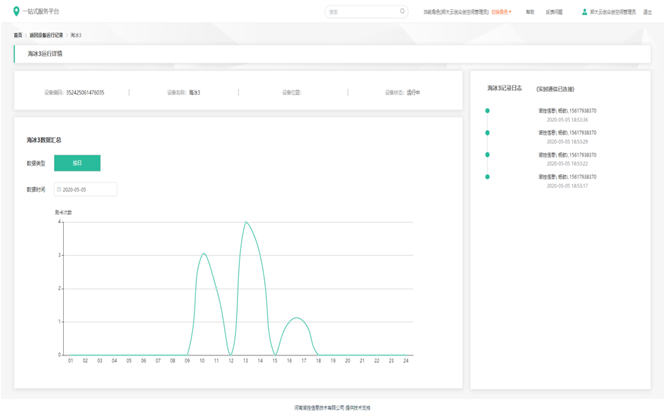Click the magnifier icon in the search box

click(403, 12)
